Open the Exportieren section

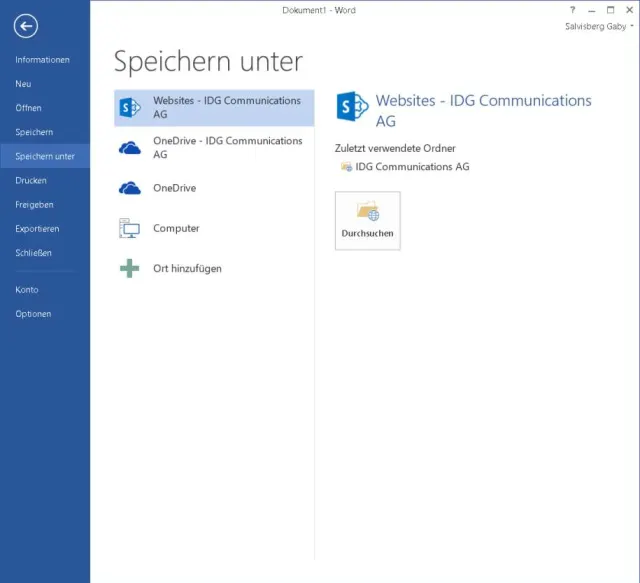click(x=37, y=229)
